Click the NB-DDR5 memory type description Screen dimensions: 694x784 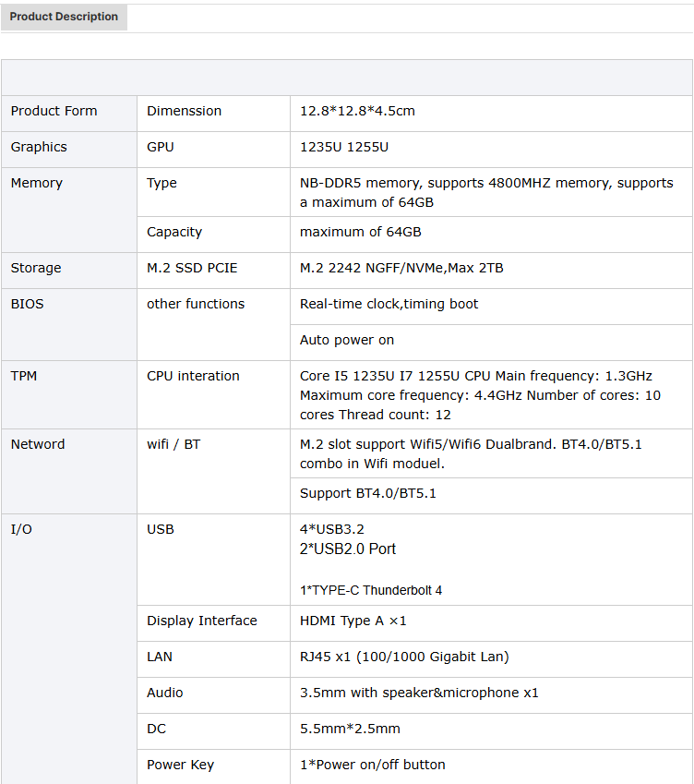pyautogui.click(x=486, y=192)
